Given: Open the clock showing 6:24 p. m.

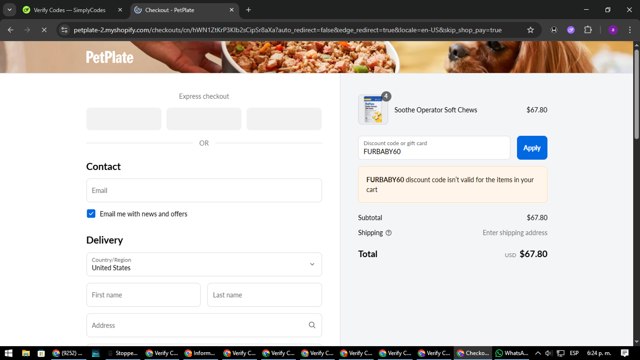Looking at the screenshot, I should click(599, 353).
